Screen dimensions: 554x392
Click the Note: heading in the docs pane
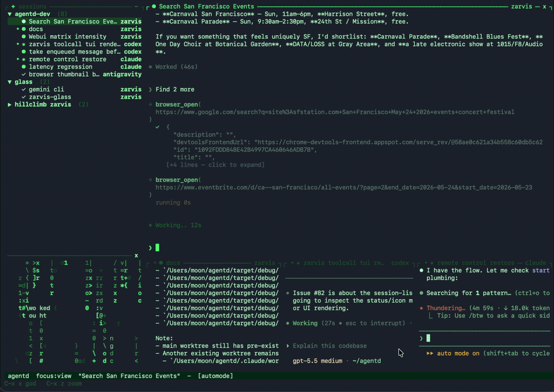pos(164,338)
